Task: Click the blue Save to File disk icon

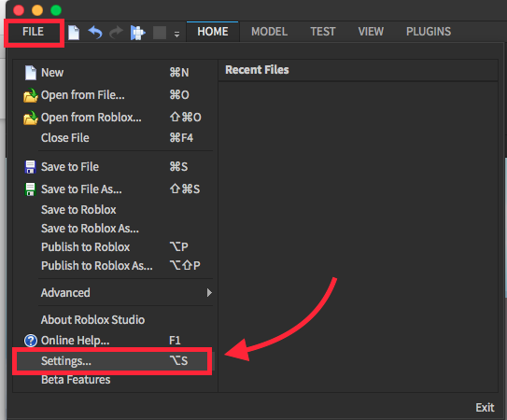Action: pos(30,167)
